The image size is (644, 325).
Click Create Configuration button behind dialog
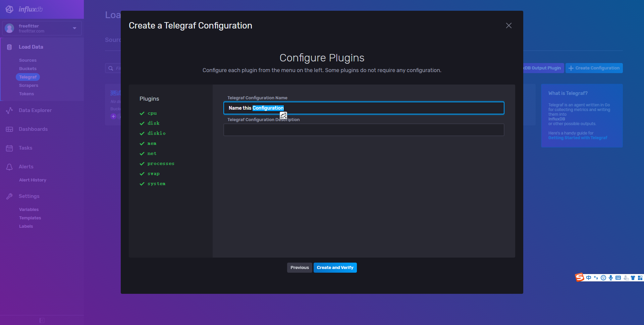pyautogui.click(x=594, y=68)
